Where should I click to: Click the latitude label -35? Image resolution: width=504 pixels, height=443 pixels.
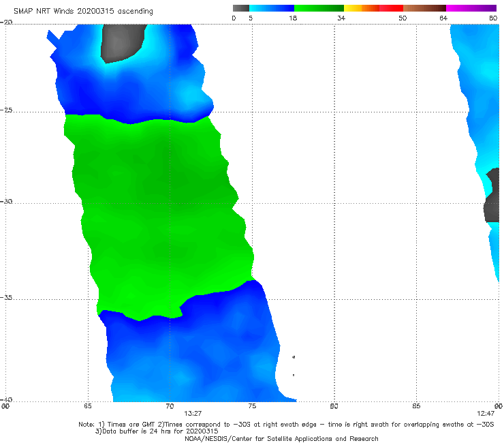tap(6, 297)
